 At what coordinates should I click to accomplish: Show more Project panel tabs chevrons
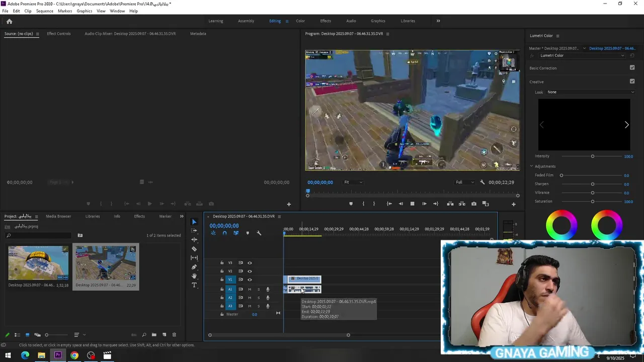coord(182,216)
